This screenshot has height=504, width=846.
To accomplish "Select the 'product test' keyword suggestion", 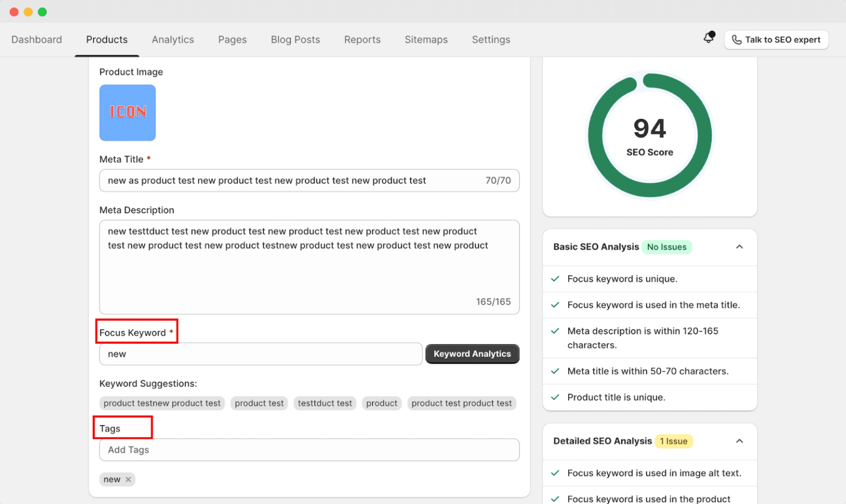I will point(259,403).
